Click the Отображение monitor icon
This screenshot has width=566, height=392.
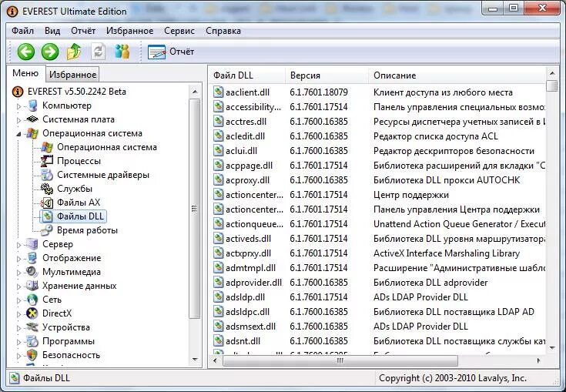point(32,258)
